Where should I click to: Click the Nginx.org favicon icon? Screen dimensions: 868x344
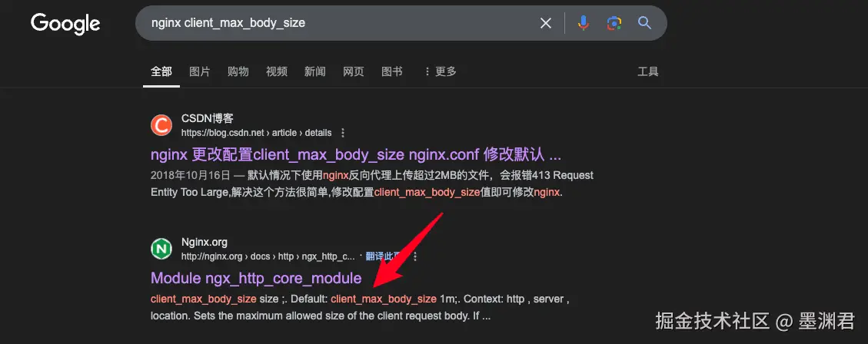tap(161, 249)
